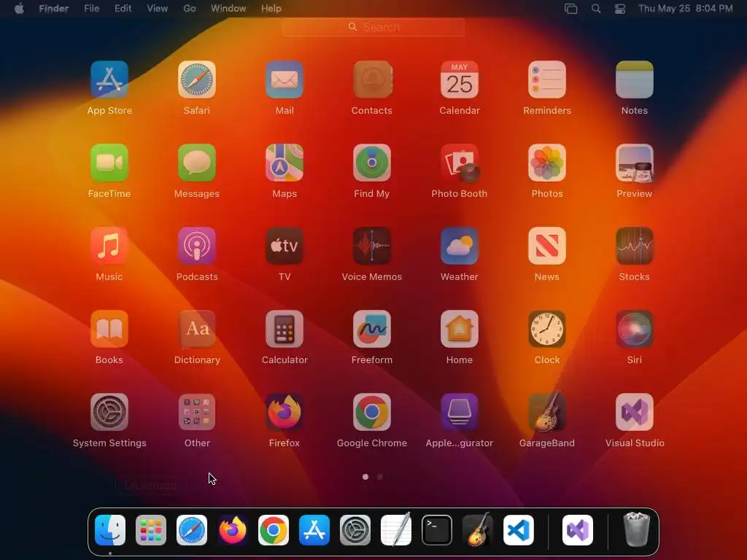Open the Contacts app
Viewport: 747px width, 560px height.
[x=372, y=79]
